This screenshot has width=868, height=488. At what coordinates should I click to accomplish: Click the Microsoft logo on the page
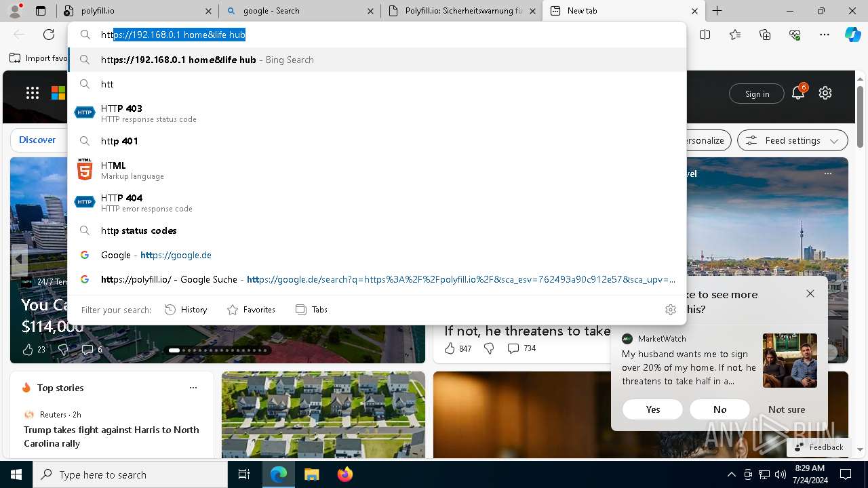coord(58,94)
